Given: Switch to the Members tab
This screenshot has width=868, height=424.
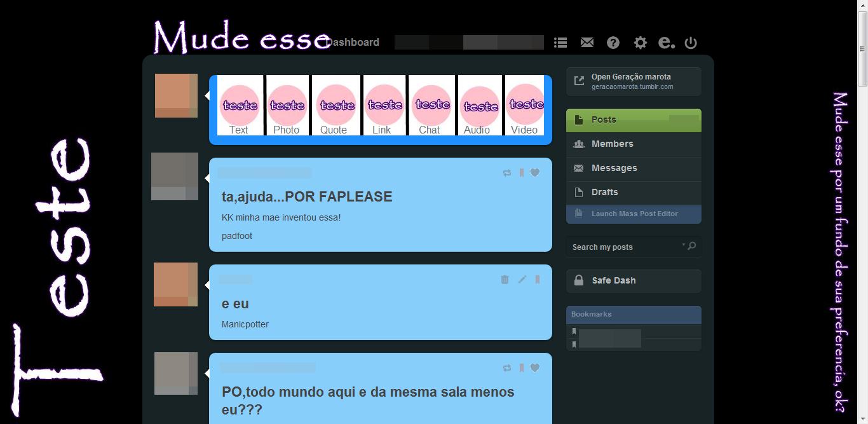Looking at the screenshot, I should (x=612, y=144).
